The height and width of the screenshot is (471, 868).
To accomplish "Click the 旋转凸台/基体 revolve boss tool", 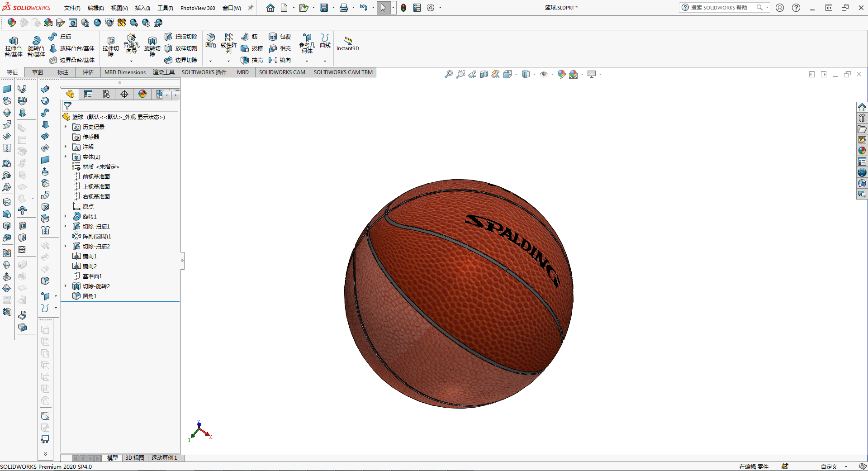I will pyautogui.click(x=36, y=47).
